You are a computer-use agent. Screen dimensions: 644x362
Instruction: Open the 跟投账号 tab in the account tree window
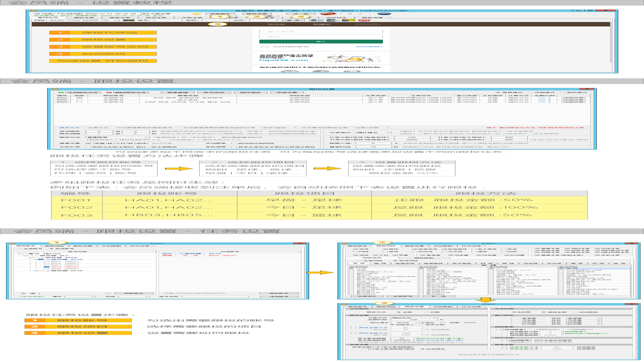pos(25,247)
